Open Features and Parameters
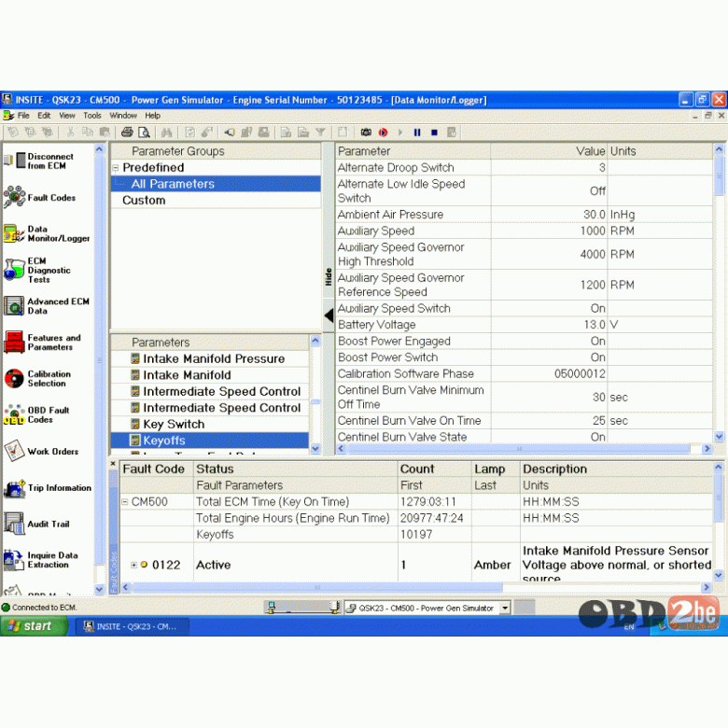Image resolution: width=728 pixels, height=728 pixels. coord(43,343)
